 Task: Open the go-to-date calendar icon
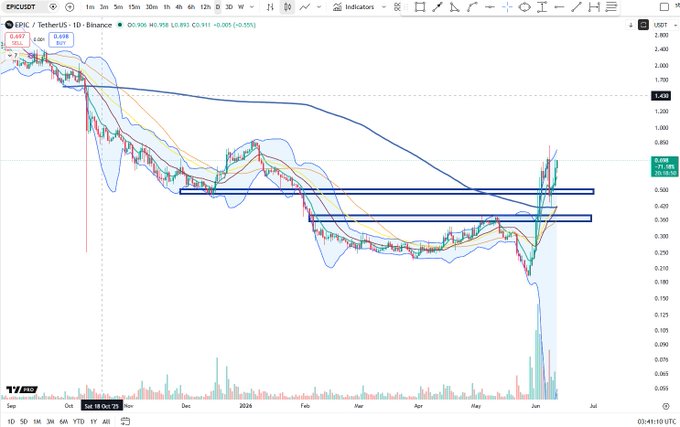click(125, 421)
